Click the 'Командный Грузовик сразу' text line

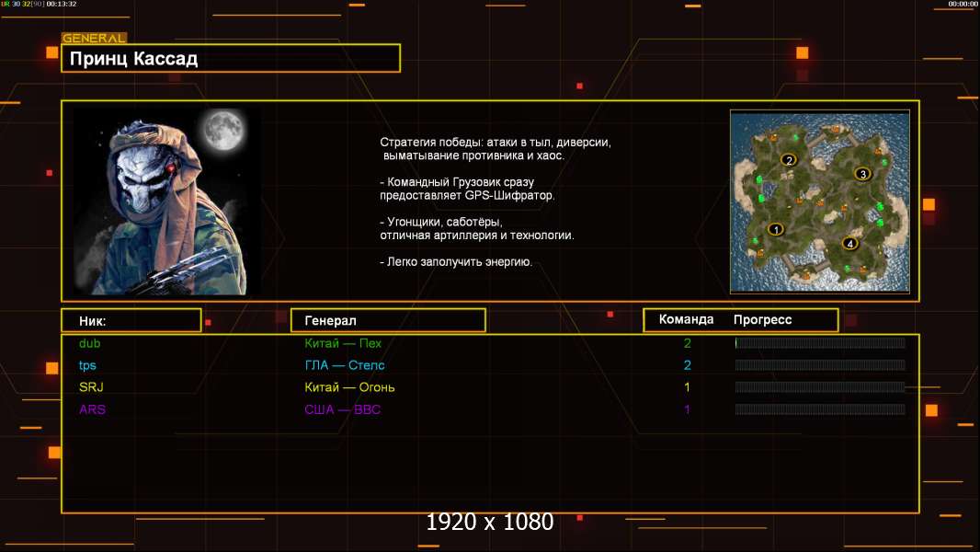pos(457,182)
